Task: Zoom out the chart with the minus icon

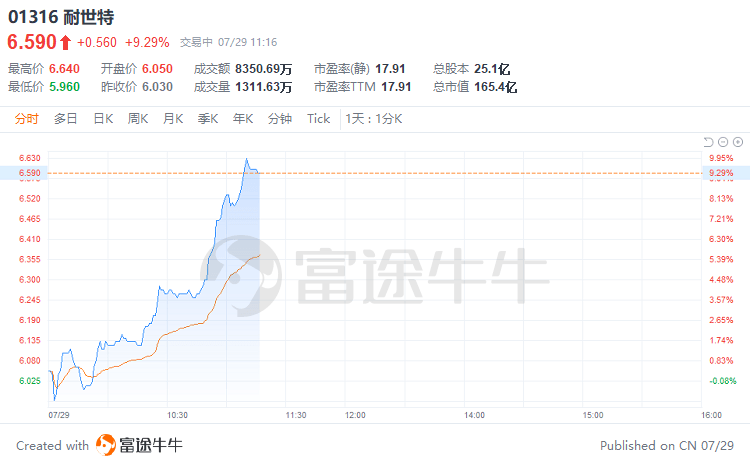Action: click(x=723, y=142)
